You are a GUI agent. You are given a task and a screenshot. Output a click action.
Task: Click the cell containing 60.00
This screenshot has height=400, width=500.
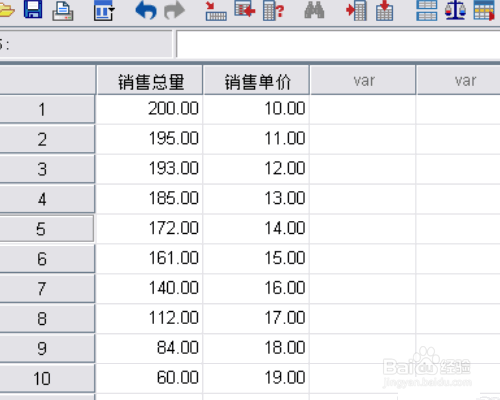coord(149,378)
